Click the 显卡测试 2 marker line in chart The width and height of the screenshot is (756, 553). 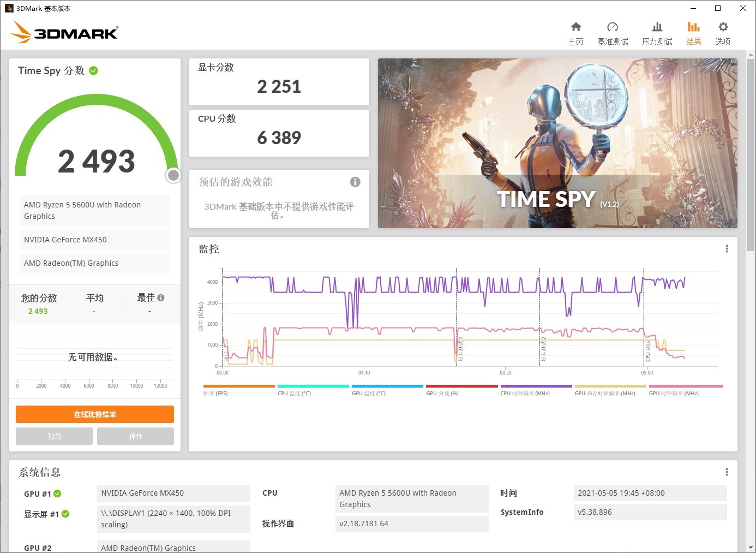click(x=540, y=317)
